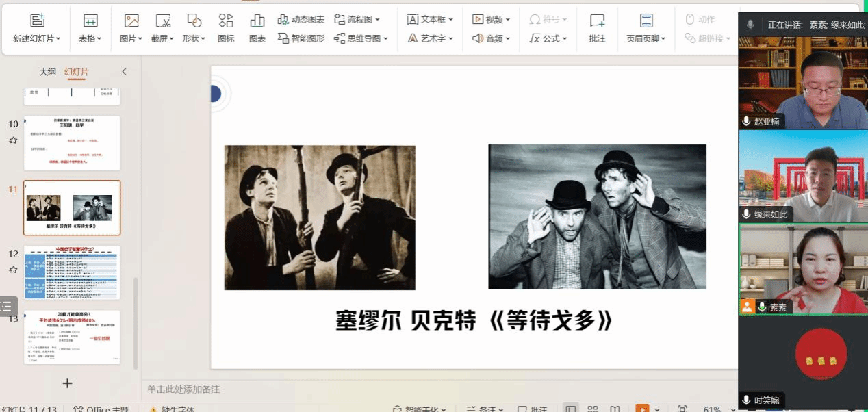Screen dimensions: 868x412
Task: Click the 新建幻灯片 new slide icon
Action: 37,21
